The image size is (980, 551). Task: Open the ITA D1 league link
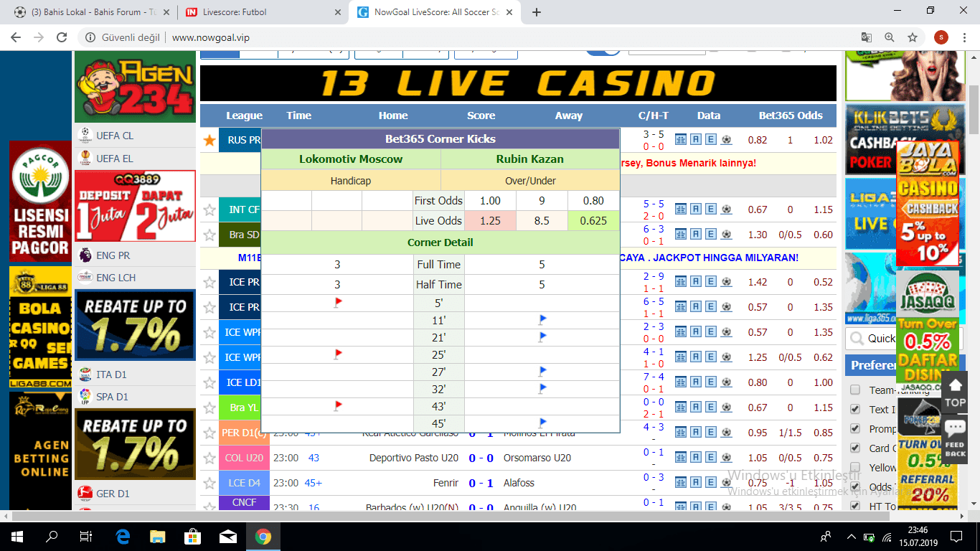point(112,375)
